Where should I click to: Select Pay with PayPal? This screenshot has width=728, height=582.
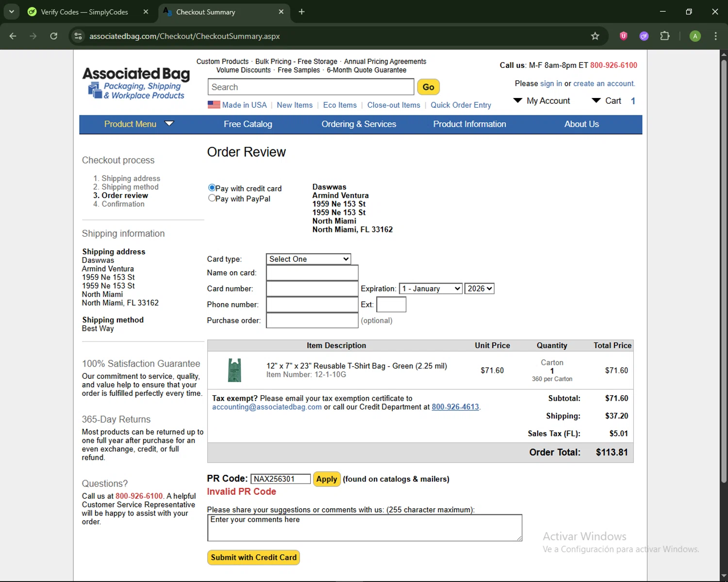pos(212,198)
